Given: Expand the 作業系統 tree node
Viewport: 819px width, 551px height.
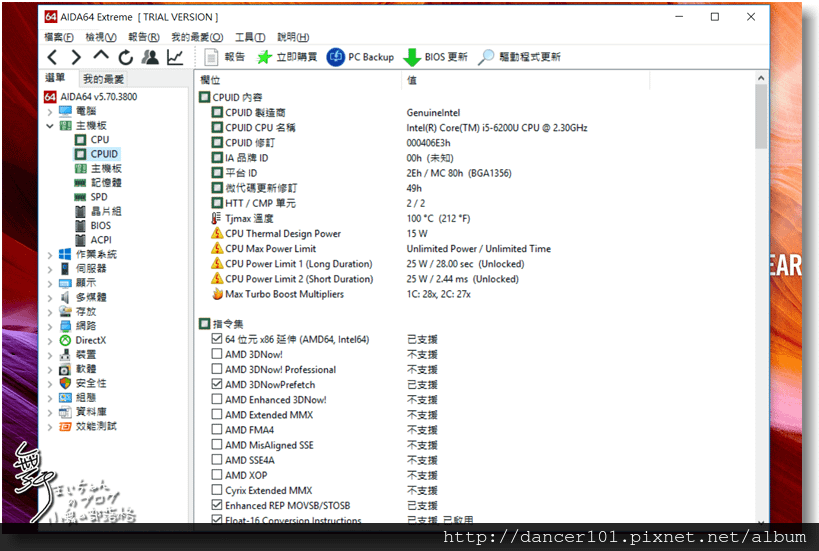Looking at the screenshot, I should click(x=50, y=255).
